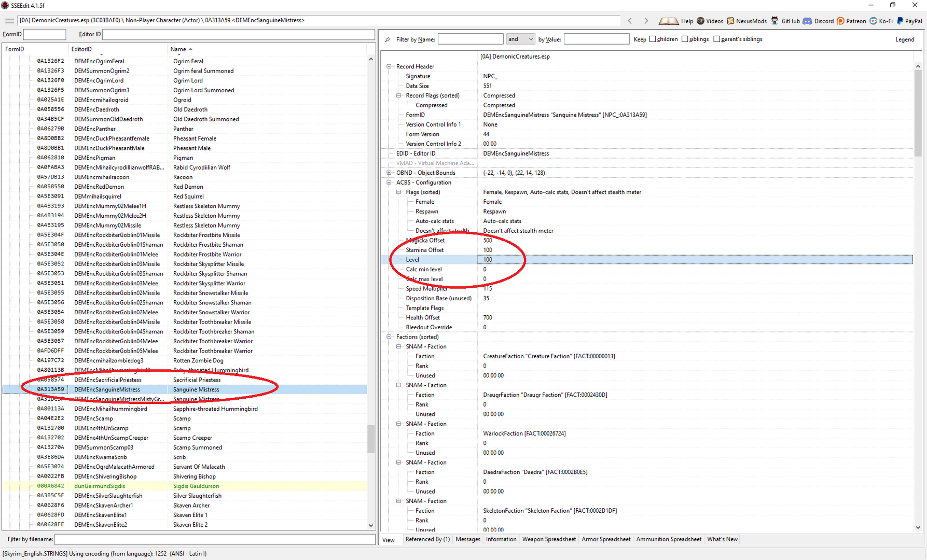The image size is (927, 560).
Task: Open the Discord icon link
Action: click(x=807, y=21)
